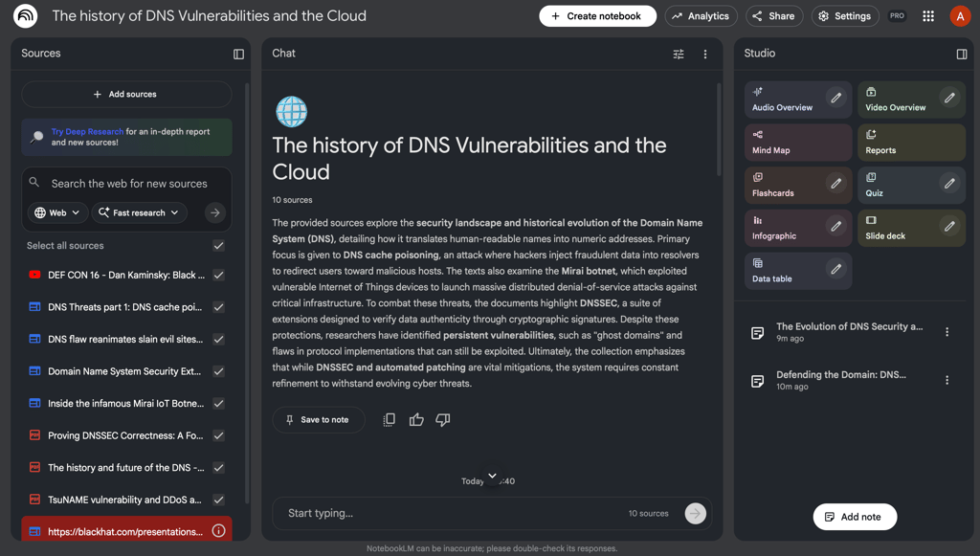Save summary to note
This screenshot has width=980, height=556.
(318, 420)
